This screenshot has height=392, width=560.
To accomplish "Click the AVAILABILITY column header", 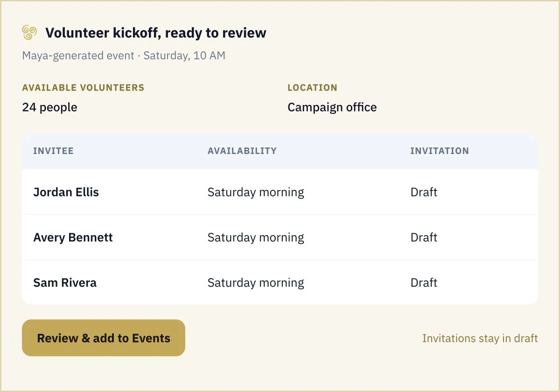I will coord(242,151).
